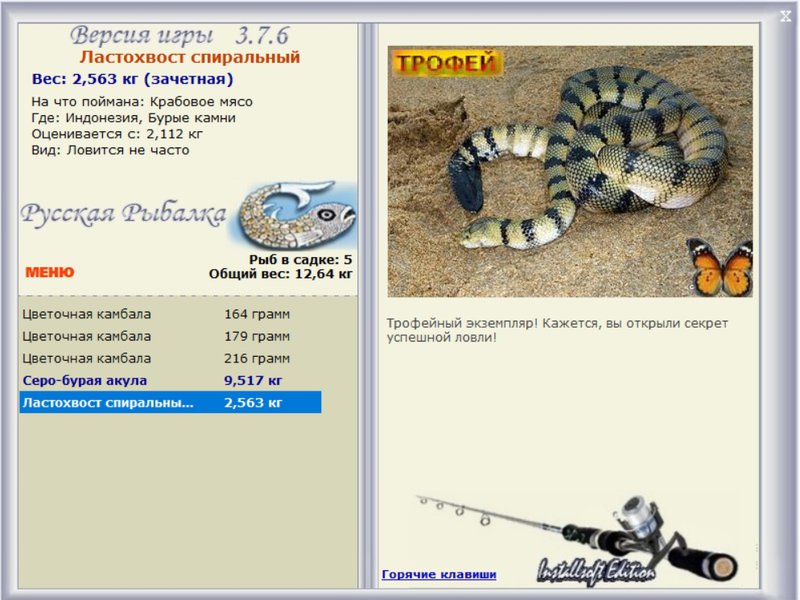Click the ТРОФЕЙ badge on the photo

pyautogui.click(x=446, y=63)
